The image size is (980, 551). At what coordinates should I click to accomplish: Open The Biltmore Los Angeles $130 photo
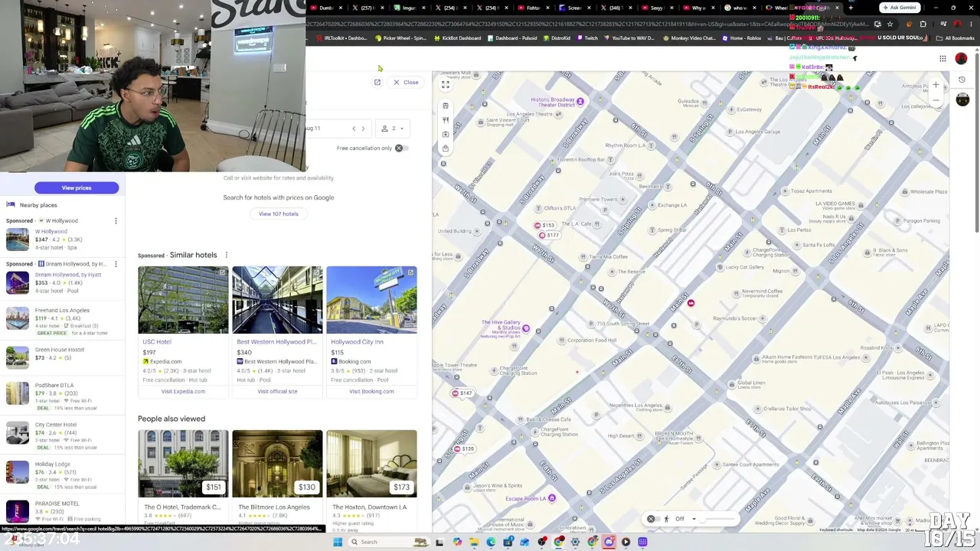pos(277,464)
